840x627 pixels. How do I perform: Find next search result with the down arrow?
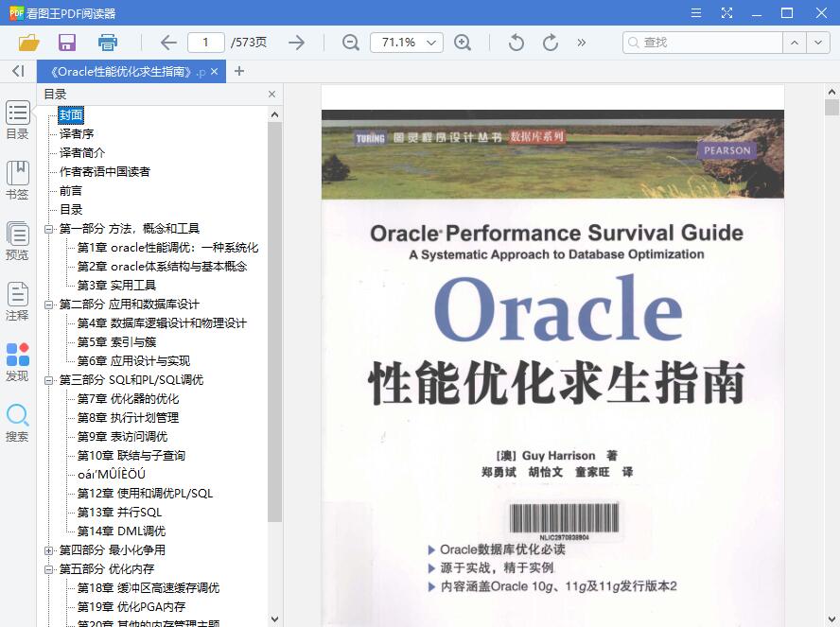(x=818, y=43)
